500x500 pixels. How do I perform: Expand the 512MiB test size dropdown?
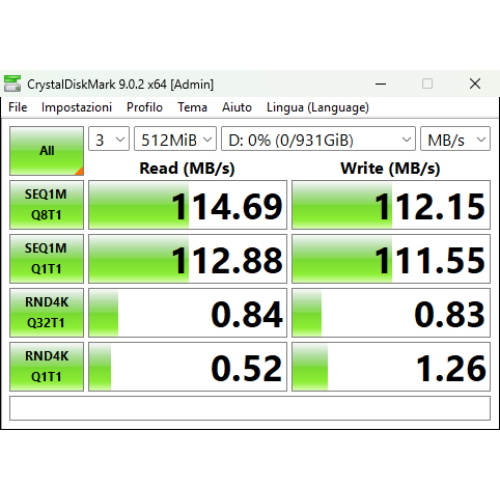pos(175,139)
